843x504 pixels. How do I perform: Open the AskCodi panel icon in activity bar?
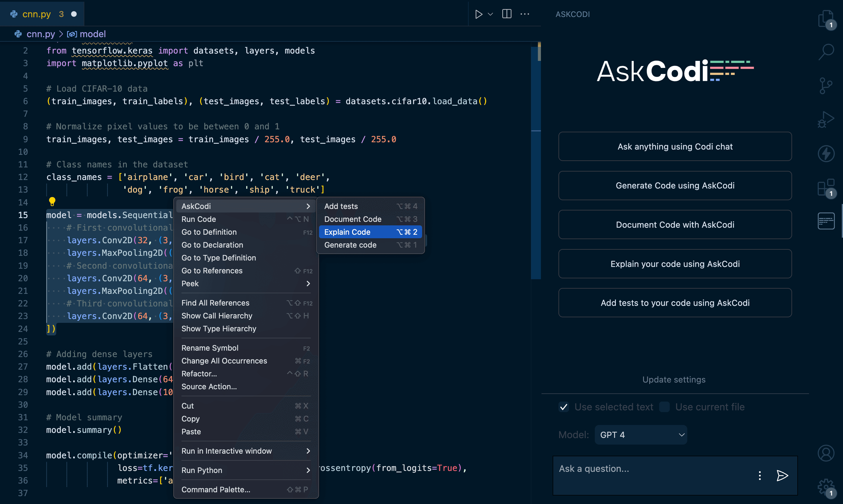[x=826, y=221]
